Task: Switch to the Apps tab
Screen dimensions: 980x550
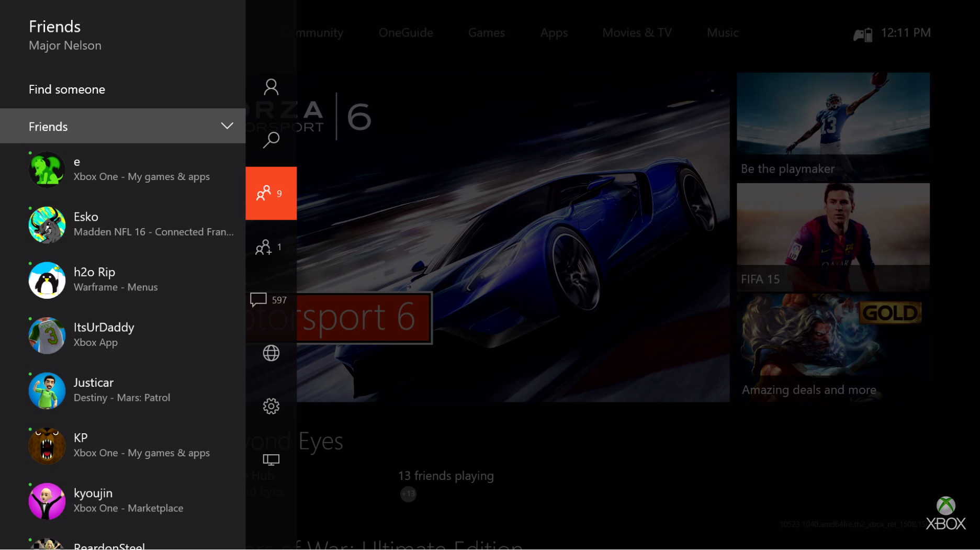Action: [554, 33]
